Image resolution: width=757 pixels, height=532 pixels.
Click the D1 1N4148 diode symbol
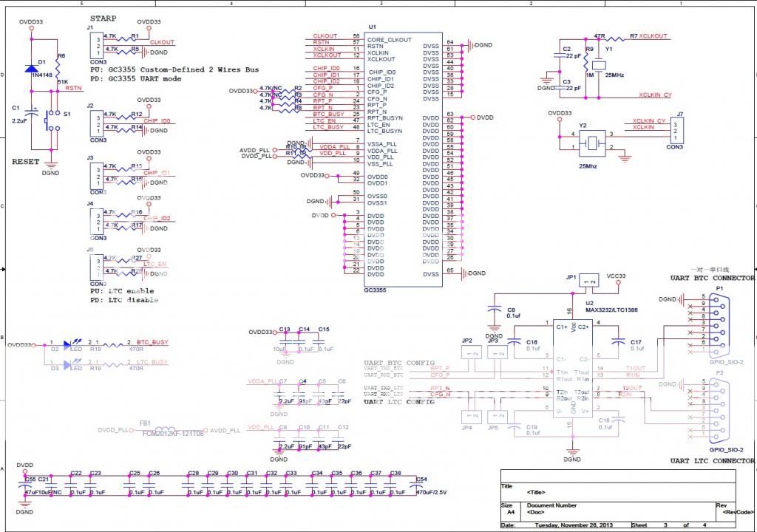(x=33, y=69)
